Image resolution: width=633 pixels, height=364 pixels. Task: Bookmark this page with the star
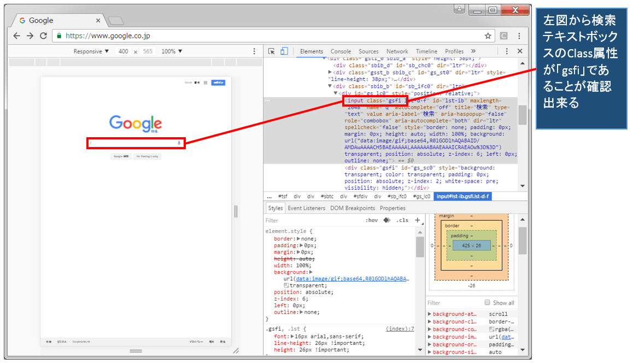coord(488,36)
